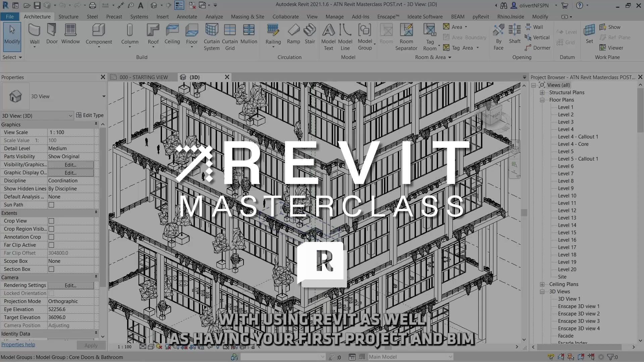Switch to the Collaborate ribbon tab

(285, 16)
